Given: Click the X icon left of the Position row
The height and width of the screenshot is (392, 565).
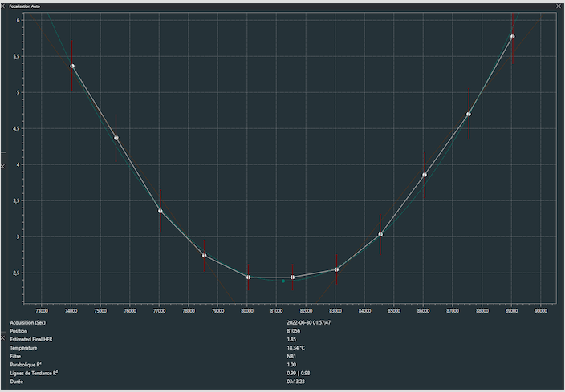Looking at the screenshot, I should click(2, 338).
